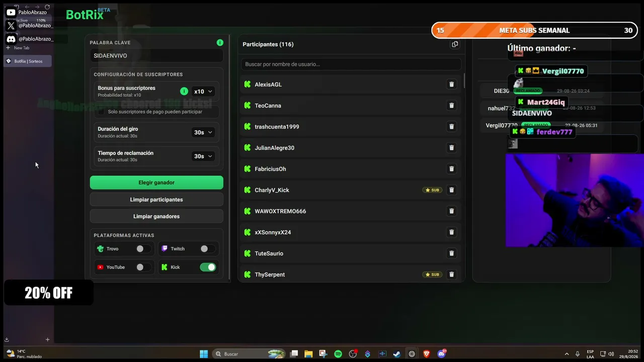Click SUB badge next to CharlyV_Kick

pyautogui.click(x=432, y=190)
